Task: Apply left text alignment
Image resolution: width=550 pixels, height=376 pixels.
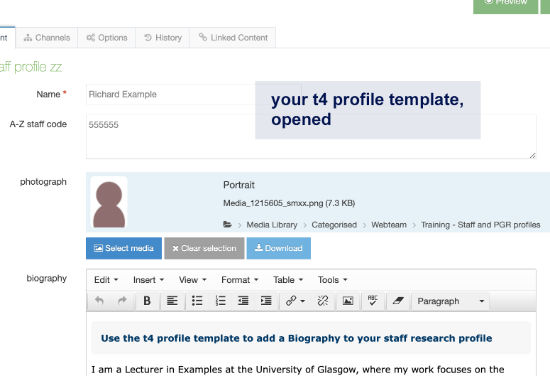Action: pos(172,301)
